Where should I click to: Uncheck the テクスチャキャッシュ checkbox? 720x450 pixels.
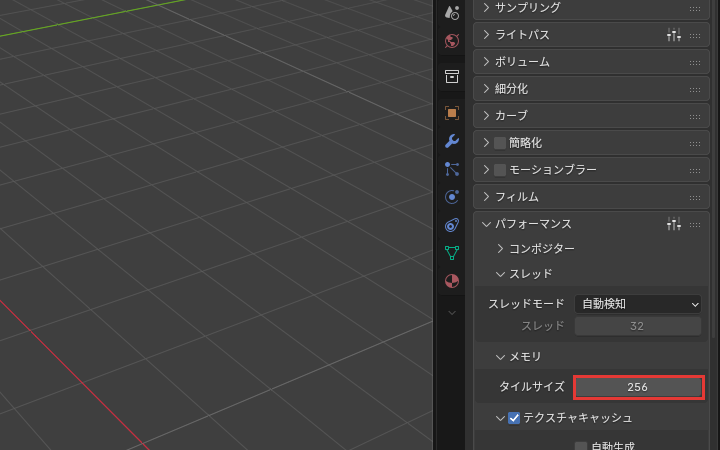514,418
